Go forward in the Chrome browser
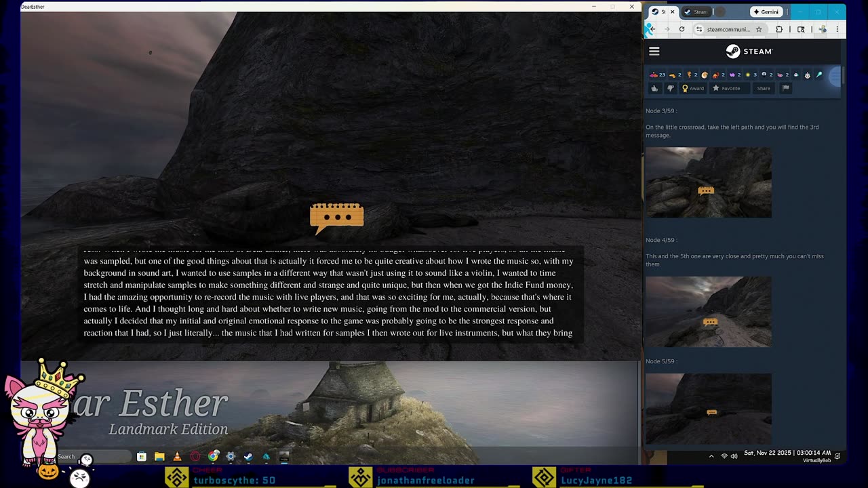Viewport: 868px width, 488px height. click(667, 29)
